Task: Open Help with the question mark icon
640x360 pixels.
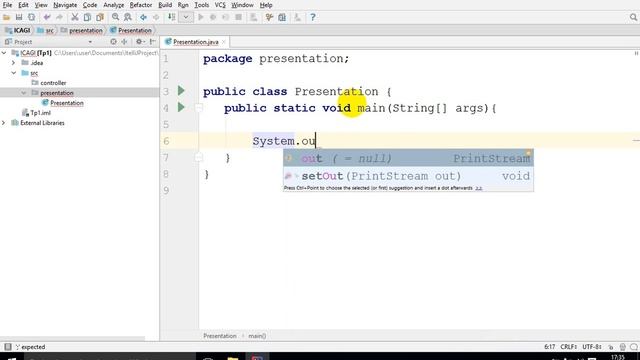Action: click(x=313, y=17)
